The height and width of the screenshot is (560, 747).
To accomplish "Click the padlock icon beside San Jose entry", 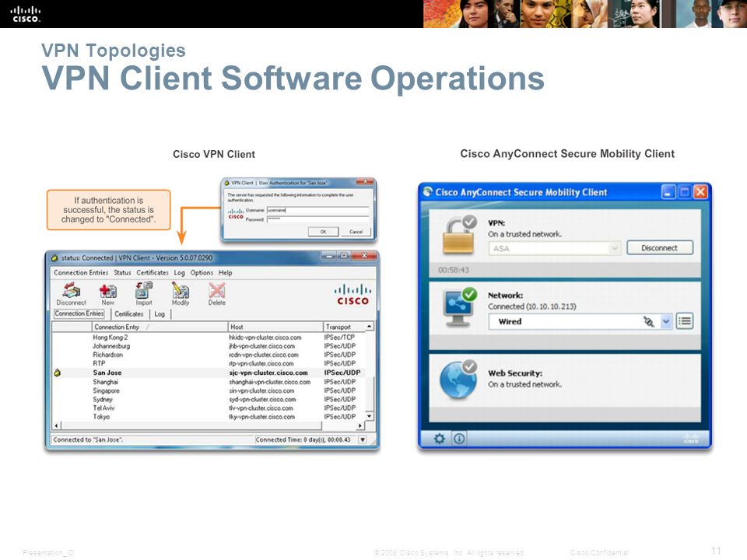I will (x=57, y=373).
